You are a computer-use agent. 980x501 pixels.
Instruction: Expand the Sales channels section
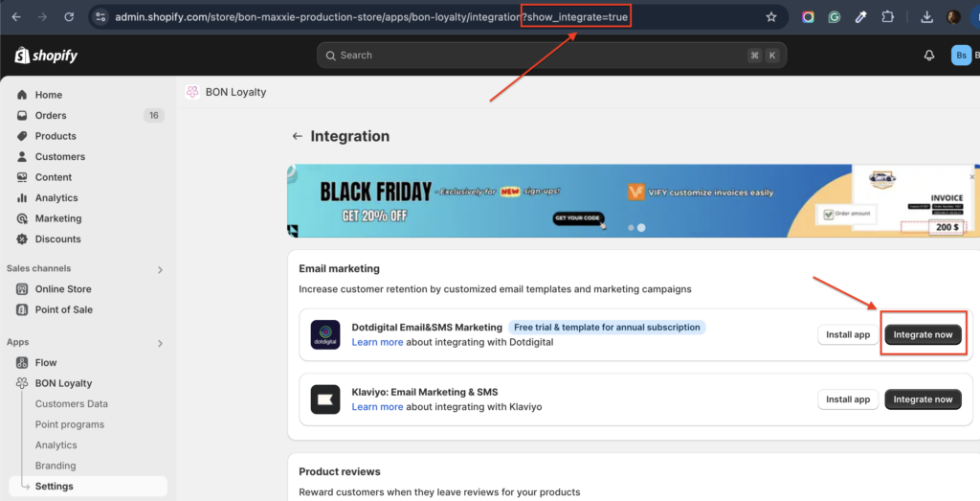pyautogui.click(x=160, y=269)
